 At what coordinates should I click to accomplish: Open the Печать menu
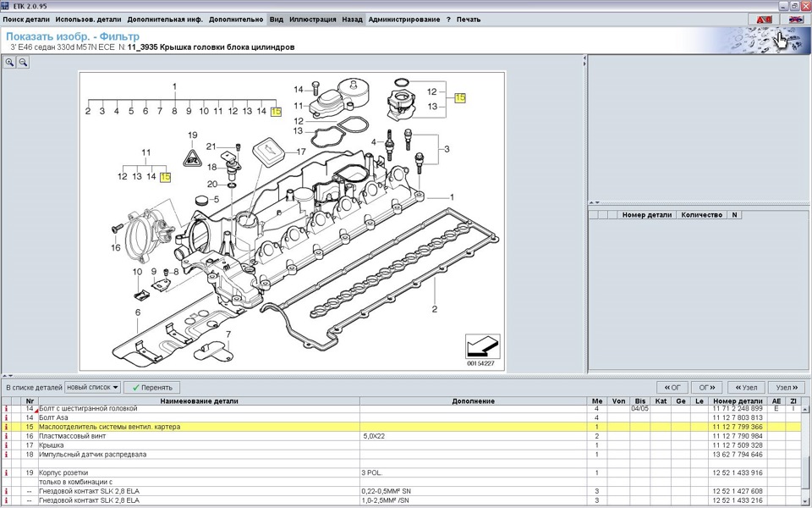tap(469, 19)
